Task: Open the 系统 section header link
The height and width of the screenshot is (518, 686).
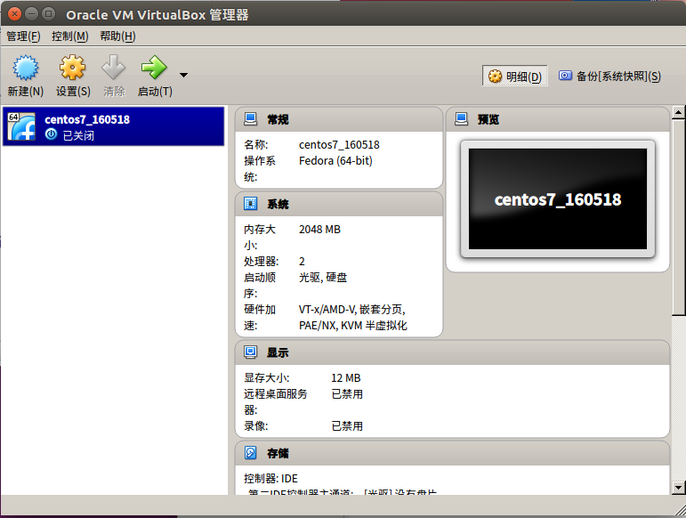Action: [x=278, y=204]
